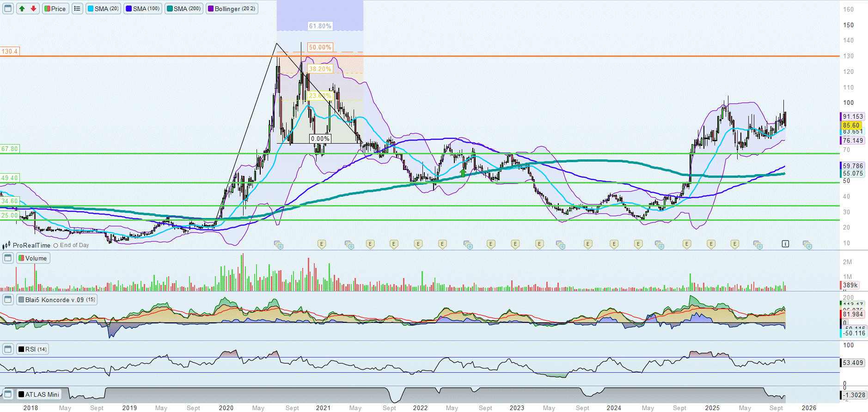Open the panel window icon of the RSI chart
Screen dimensions: 868x412
pos(8,349)
